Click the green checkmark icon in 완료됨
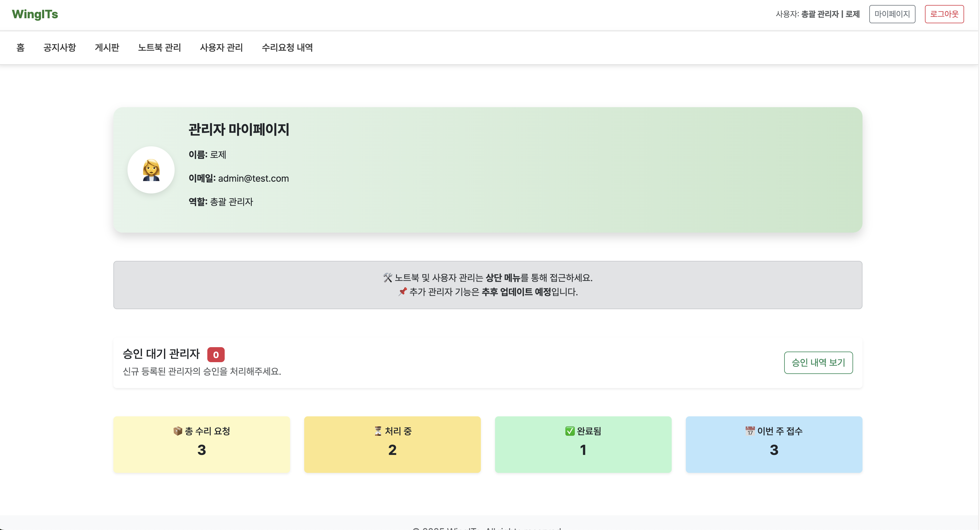The width and height of the screenshot is (980, 530). (570, 431)
